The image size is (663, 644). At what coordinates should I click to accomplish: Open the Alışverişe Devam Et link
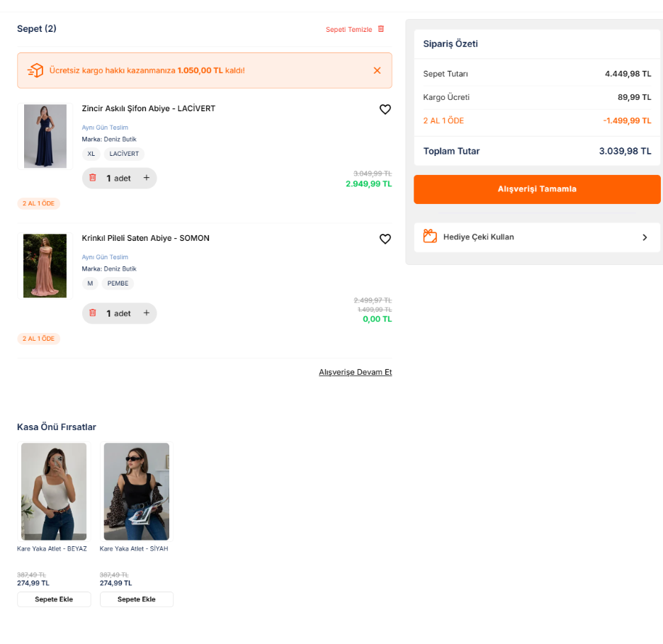click(355, 372)
